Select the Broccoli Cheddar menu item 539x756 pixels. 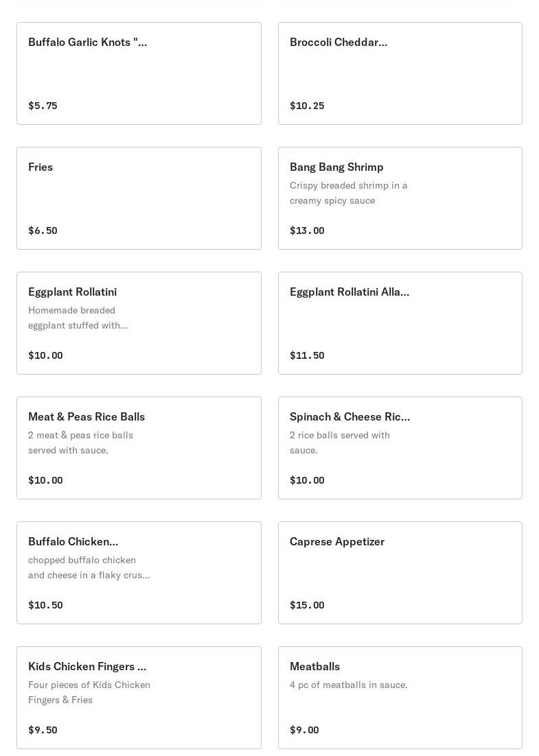[400, 73]
